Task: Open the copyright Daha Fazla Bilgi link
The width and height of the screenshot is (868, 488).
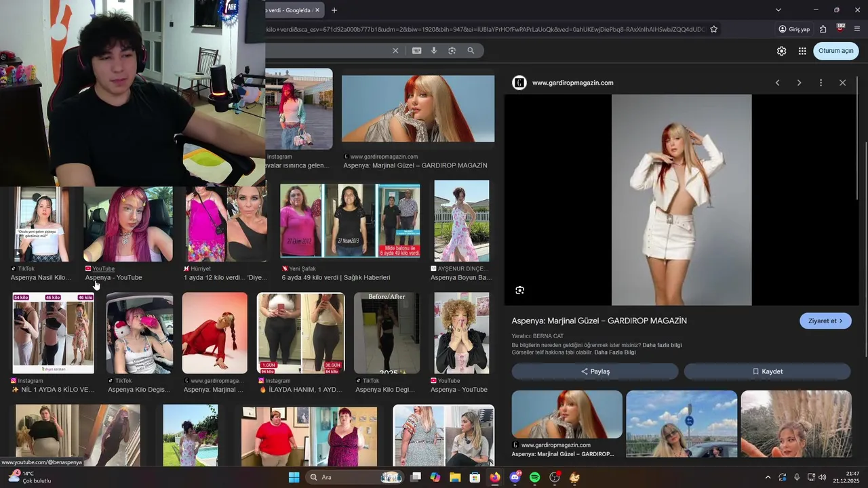Action: click(615, 352)
